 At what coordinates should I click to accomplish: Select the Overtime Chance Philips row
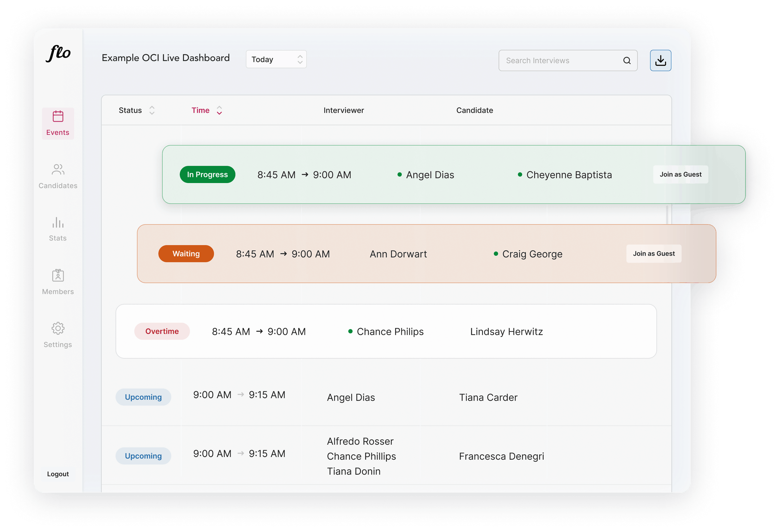386,331
